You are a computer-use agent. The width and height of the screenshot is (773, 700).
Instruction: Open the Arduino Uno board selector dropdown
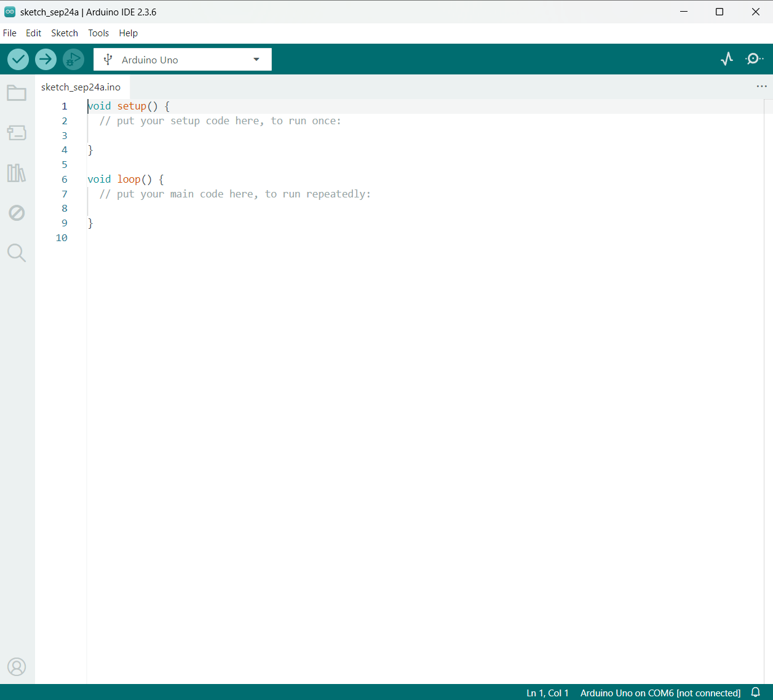click(x=182, y=59)
